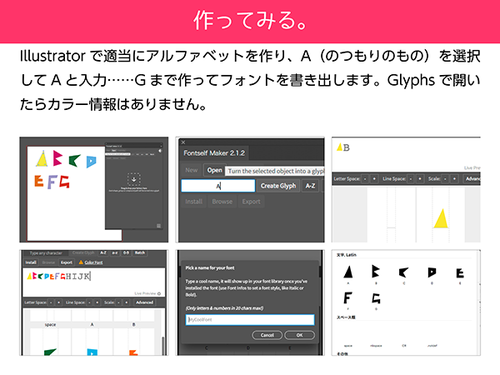Screen dimensions: 500x375
Task: Select the black F glyph in Glyphs
Action: (x=348, y=298)
